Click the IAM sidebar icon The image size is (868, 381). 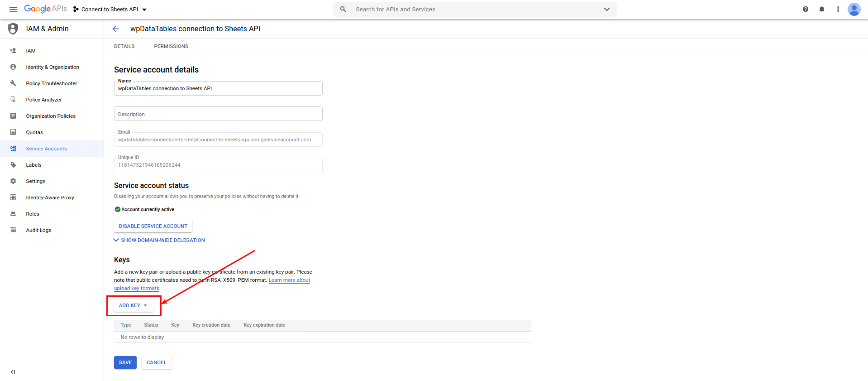[13, 51]
